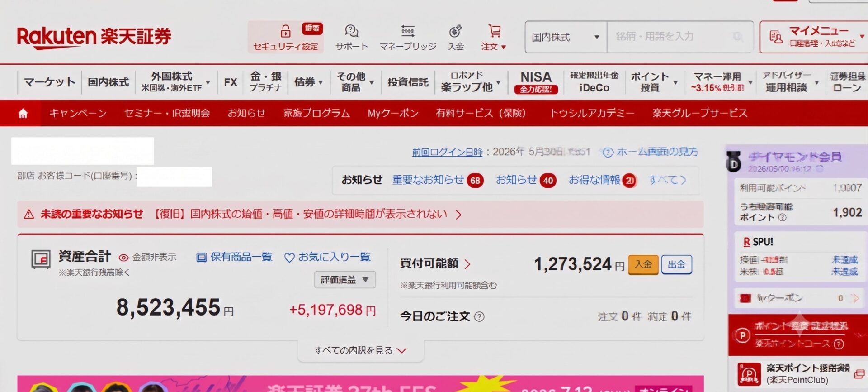Go to home via the house icon
The image size is (868, 392).
[23, 113]
